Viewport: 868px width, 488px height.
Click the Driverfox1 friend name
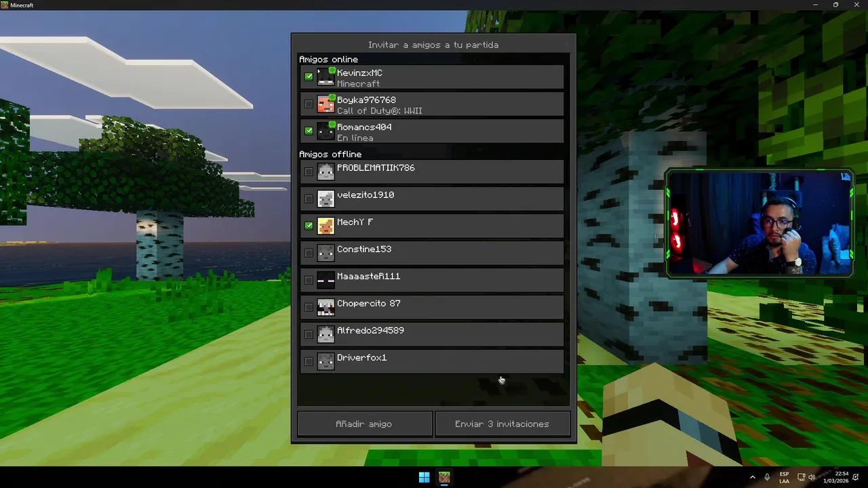362,358
